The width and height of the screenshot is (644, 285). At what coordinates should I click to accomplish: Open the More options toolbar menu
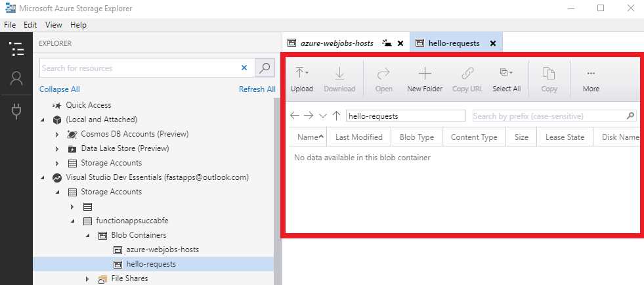[591, 79]
